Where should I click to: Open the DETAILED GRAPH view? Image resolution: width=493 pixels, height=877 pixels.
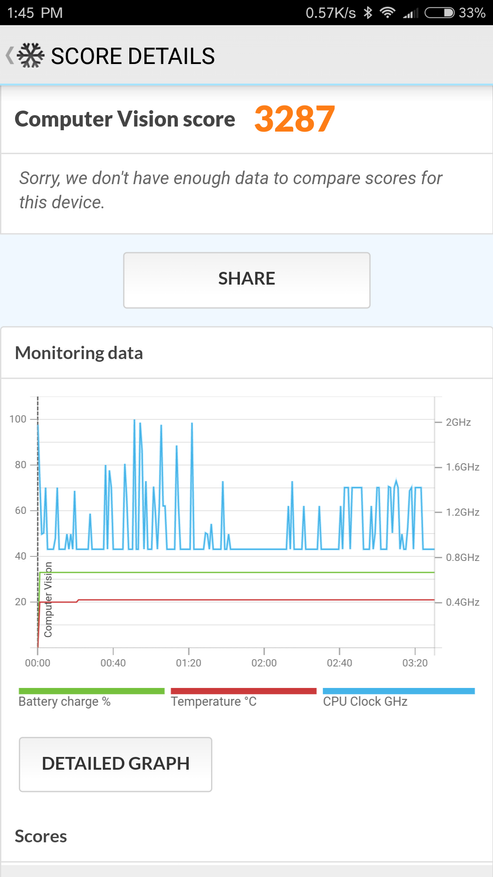(x=116, y=764)
